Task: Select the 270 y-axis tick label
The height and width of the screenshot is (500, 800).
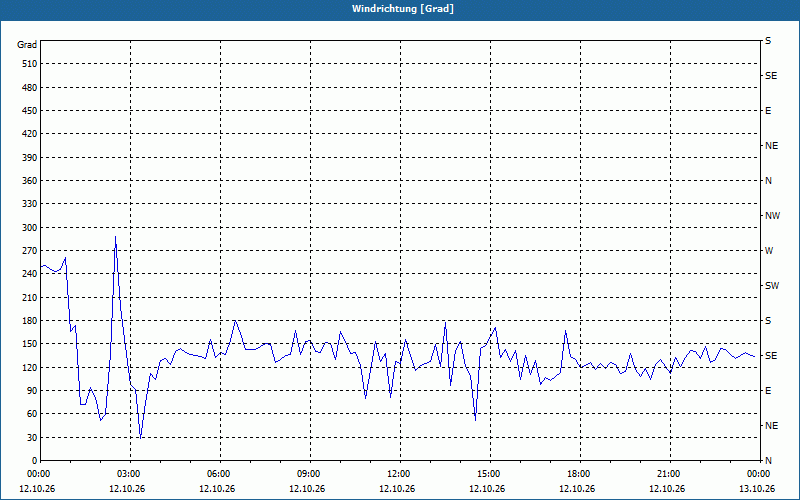Action: coord(30,251)
